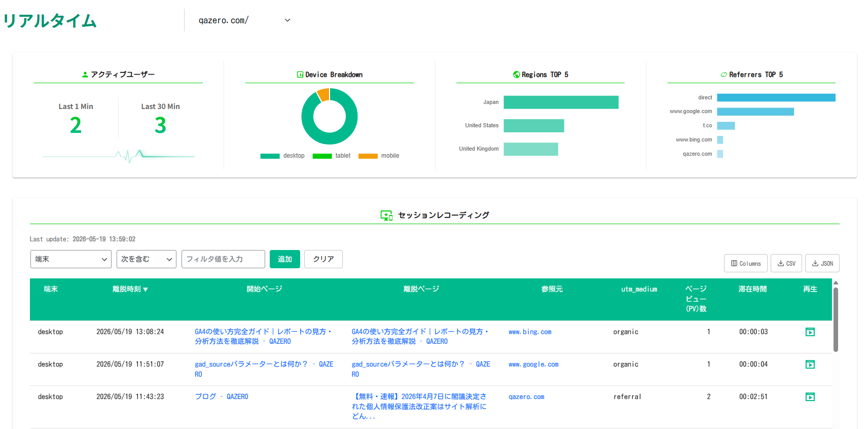868x429 pixels.
Task: Click the referral utm_medium cell
Action: (627, 397)
